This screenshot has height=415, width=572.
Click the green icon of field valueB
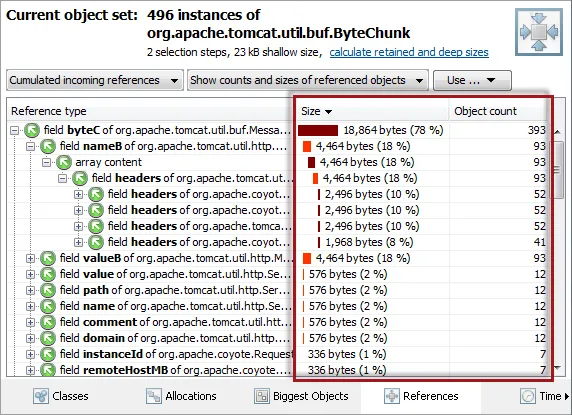click(48, 258)
